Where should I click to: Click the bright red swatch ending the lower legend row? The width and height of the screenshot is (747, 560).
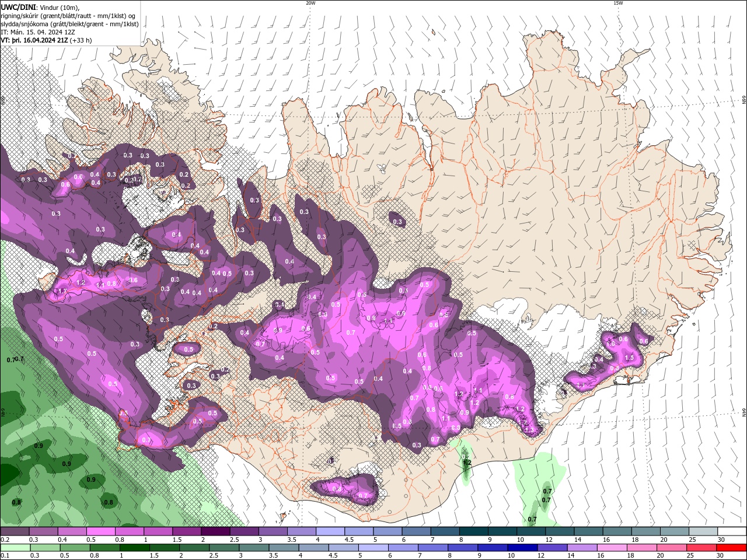click(732, 548)
